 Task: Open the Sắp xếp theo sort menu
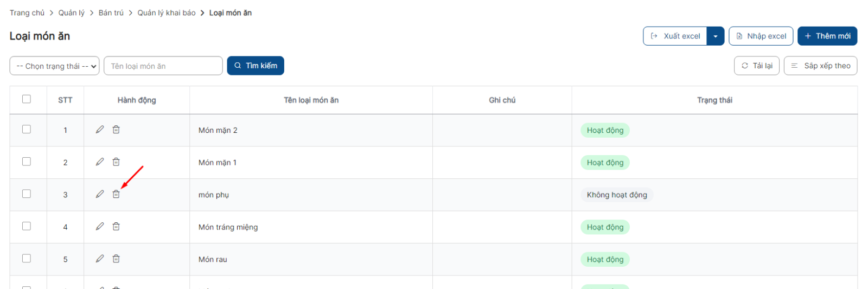[x=820, y=66]
